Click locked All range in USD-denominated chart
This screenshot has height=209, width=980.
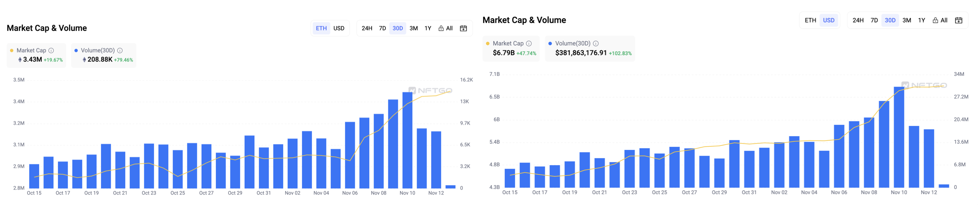pos(940,20)
